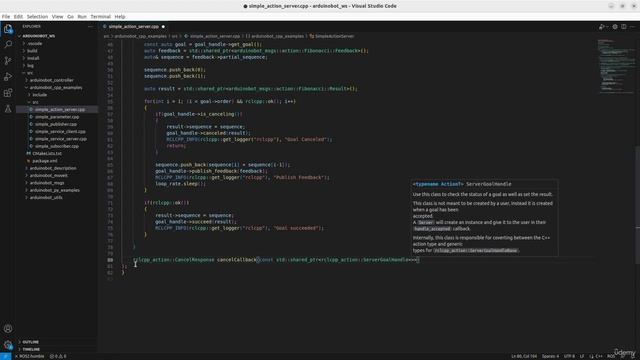Expand the .vscode folder

[57, 43]
